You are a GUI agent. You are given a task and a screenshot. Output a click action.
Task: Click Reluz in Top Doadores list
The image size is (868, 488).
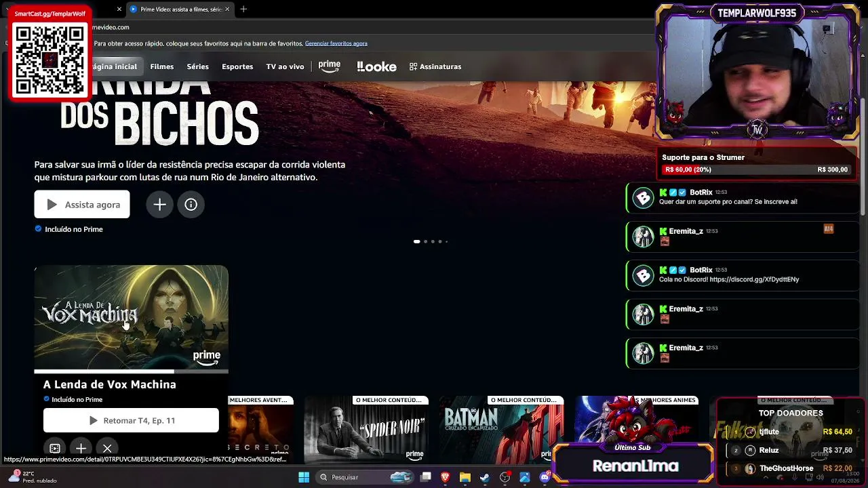[x=769, y=450]
